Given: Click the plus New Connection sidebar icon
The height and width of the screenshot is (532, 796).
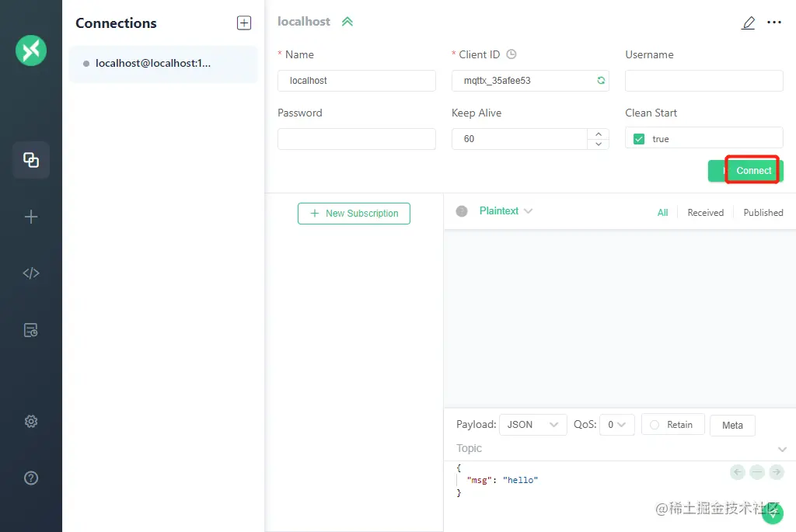Looking at the screenshot, I should pos(31,217).
